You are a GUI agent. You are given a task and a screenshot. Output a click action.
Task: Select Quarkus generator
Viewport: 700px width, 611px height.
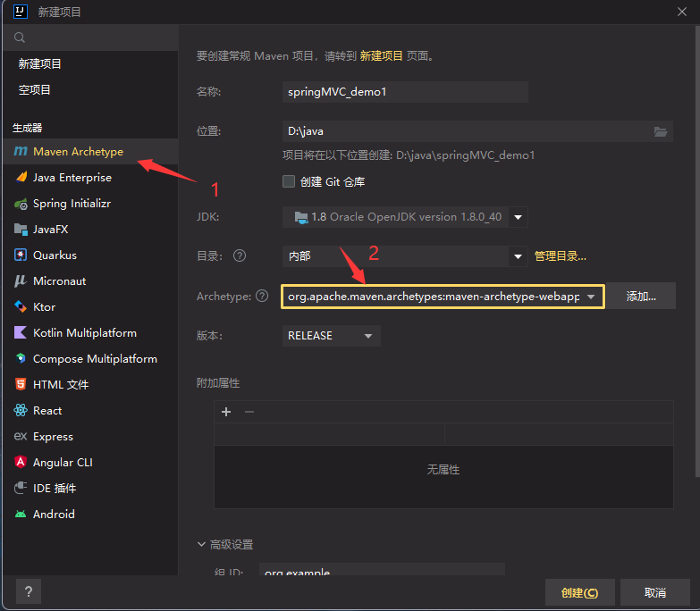click(x=90, y=255)
